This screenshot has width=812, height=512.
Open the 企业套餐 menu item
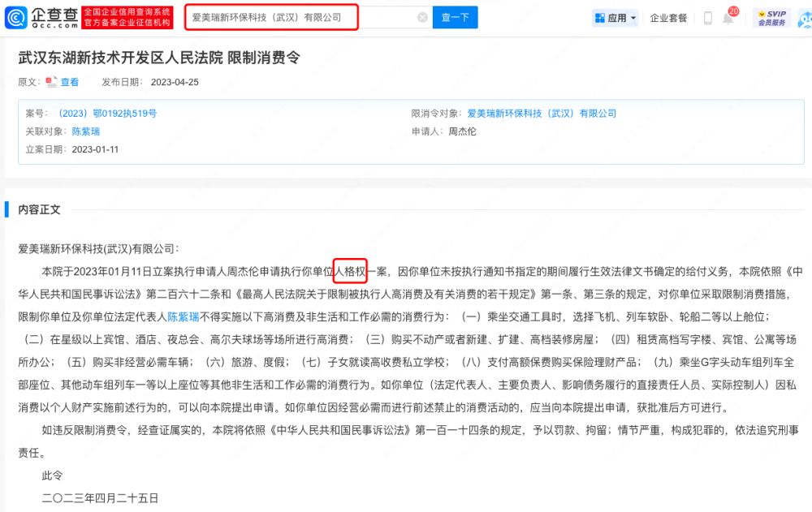coord(668,18)
